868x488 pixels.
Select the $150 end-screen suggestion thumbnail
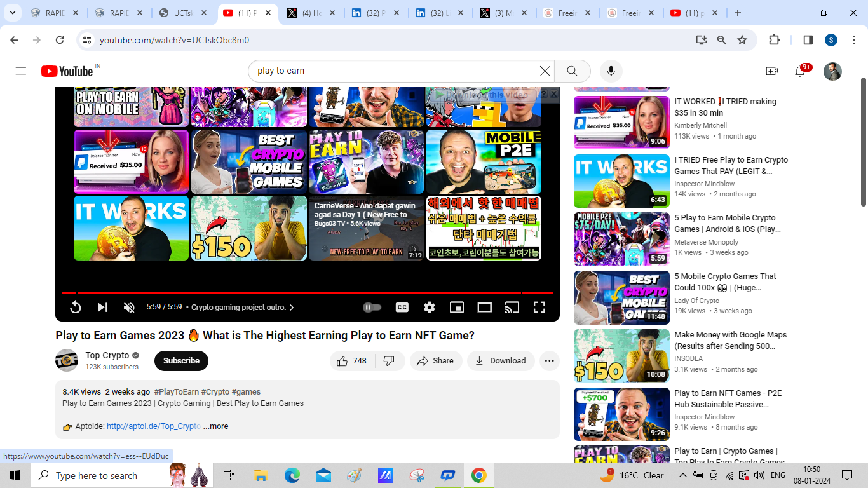pos(249,228)
